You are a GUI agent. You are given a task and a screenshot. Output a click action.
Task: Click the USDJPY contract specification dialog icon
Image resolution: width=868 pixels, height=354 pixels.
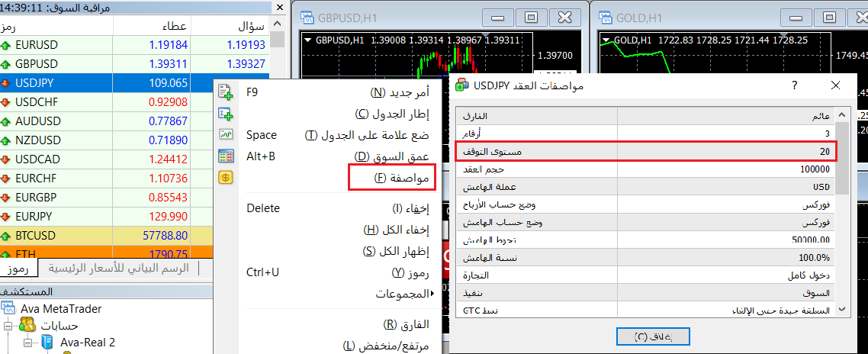click(x=461, y=85)
